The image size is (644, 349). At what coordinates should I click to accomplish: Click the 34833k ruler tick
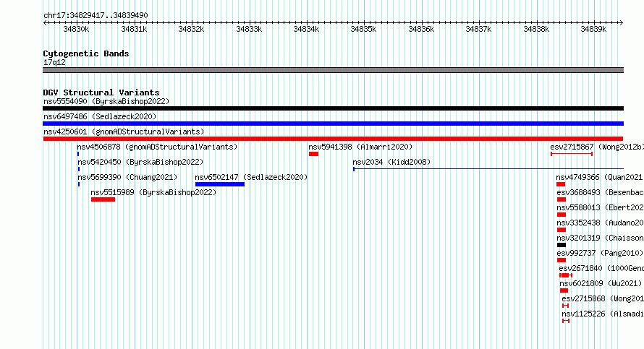click(x=249, y=29)
